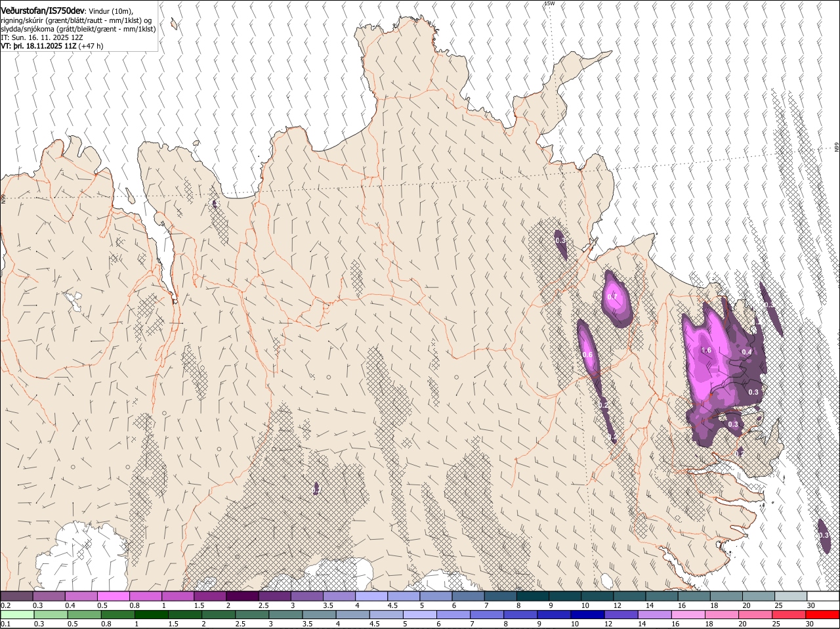This screenshot has height=629, width=840.
Task: Click the 0.6 snowfall value on the map
Action: pos(587,355)
